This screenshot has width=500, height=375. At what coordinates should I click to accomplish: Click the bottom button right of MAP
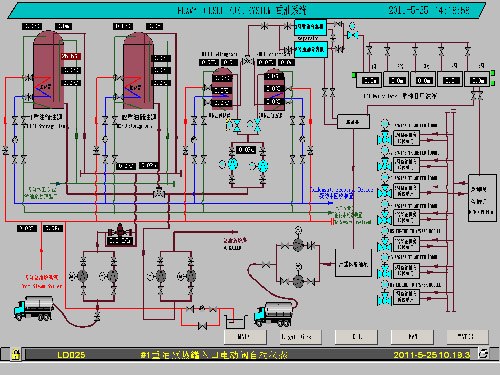click(301, 337)
